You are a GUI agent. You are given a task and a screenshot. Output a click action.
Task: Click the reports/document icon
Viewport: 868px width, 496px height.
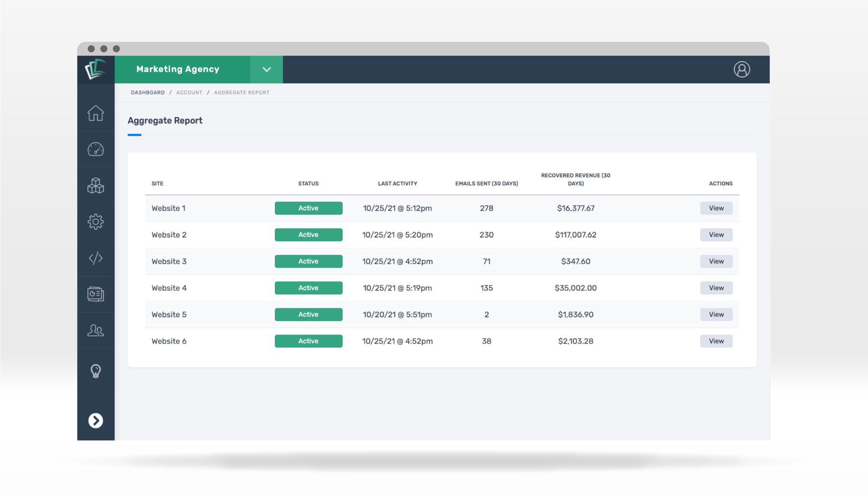click(x=95, y=294)
